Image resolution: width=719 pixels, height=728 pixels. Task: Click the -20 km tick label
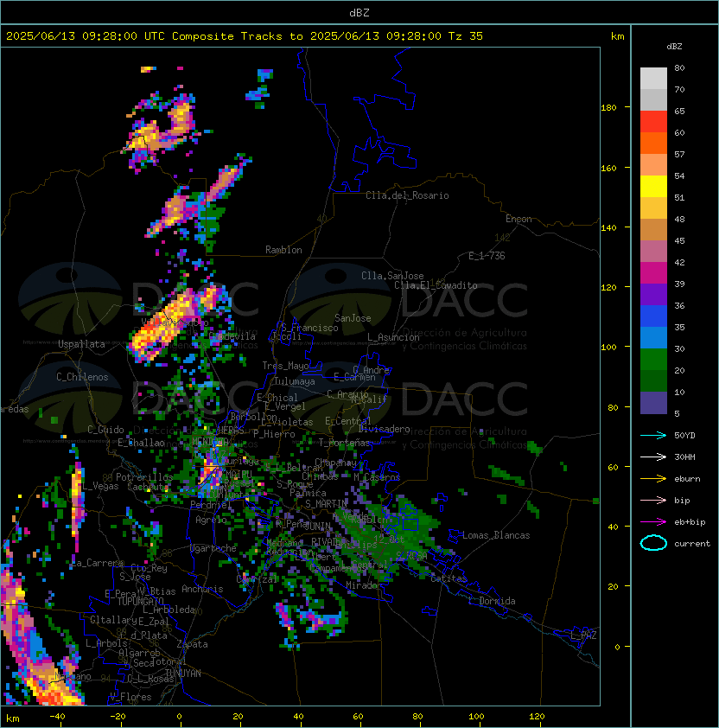118,717
